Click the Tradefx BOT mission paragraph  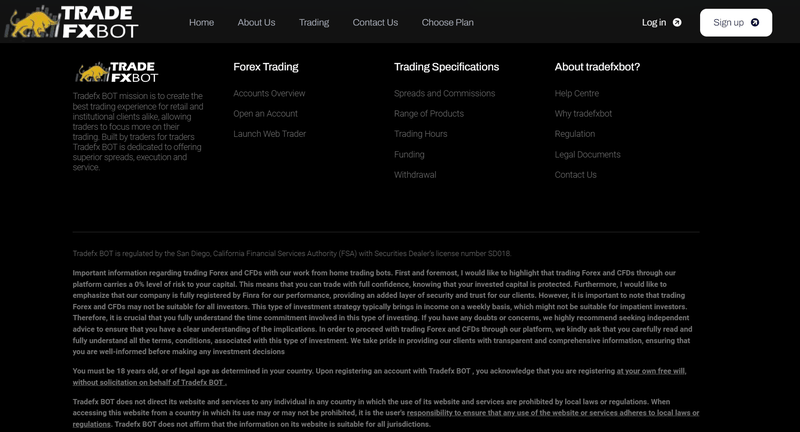click(138, 132)
